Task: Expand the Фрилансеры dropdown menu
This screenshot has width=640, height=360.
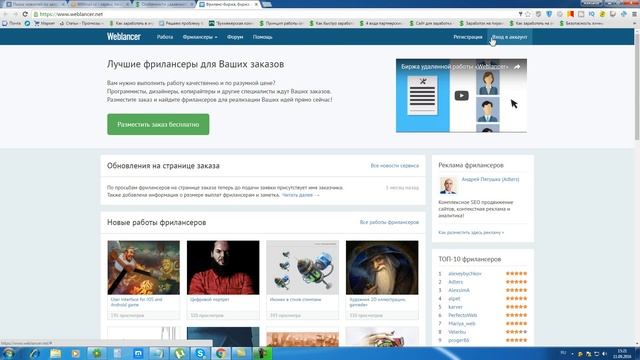Action: click(x=200, y=37)
